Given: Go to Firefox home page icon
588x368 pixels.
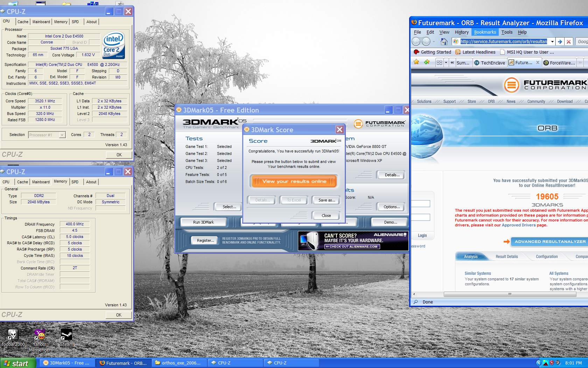Looking at the screenshot, I should click(x=444, y=42).
